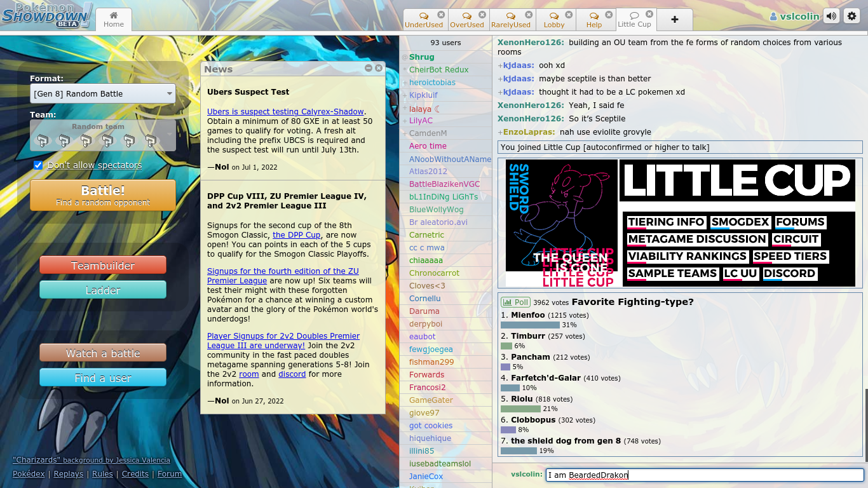This screenshot has height=488, width=868.
Task: Open the 2v2 room link
Action: [x=249, y=374]
